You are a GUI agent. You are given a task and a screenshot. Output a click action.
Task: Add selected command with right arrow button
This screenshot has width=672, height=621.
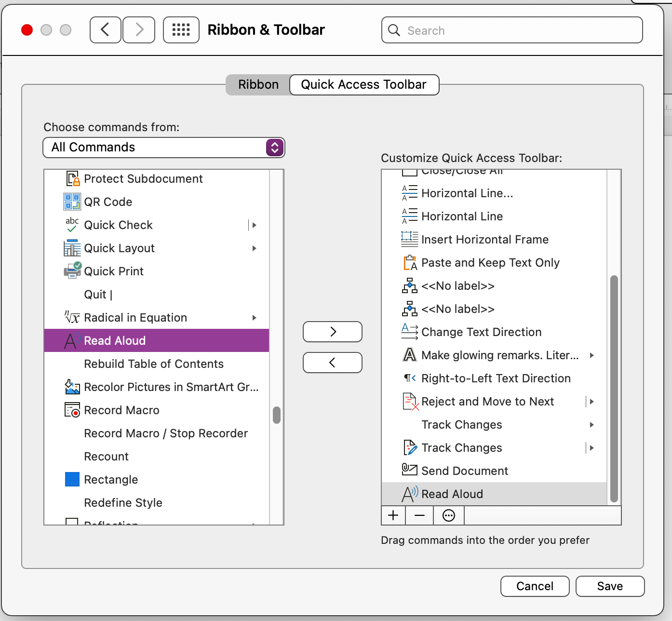(333, 332)
